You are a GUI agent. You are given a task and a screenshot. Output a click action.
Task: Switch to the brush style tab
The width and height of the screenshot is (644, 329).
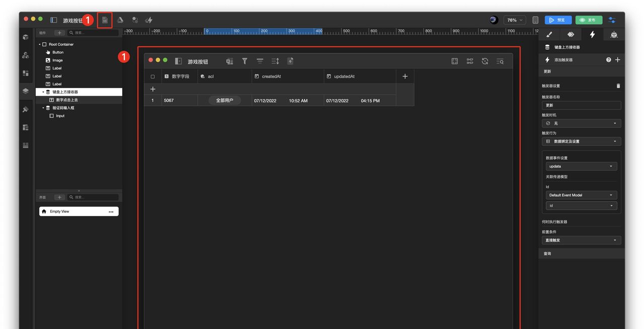549,34
